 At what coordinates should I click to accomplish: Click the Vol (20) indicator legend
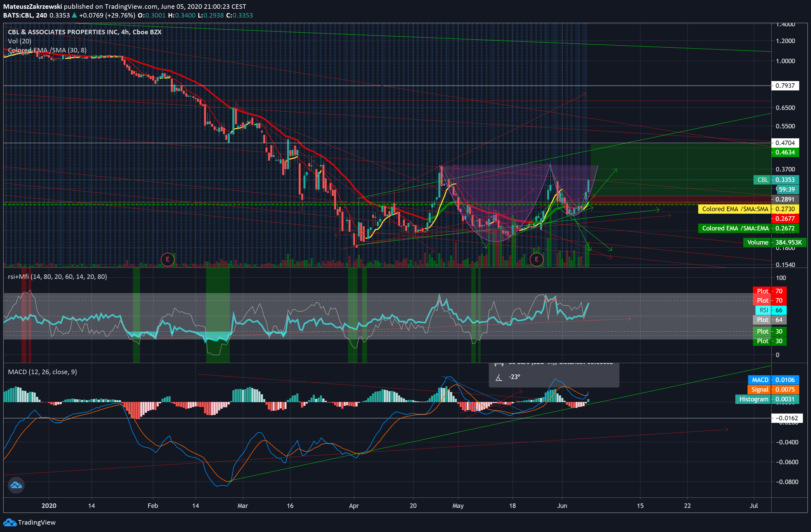click(x=20, y=41)
